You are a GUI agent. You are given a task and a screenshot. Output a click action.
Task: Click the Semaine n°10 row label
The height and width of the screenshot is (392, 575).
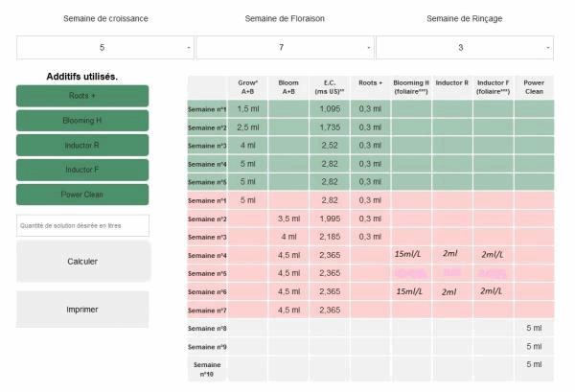point(207,369)
